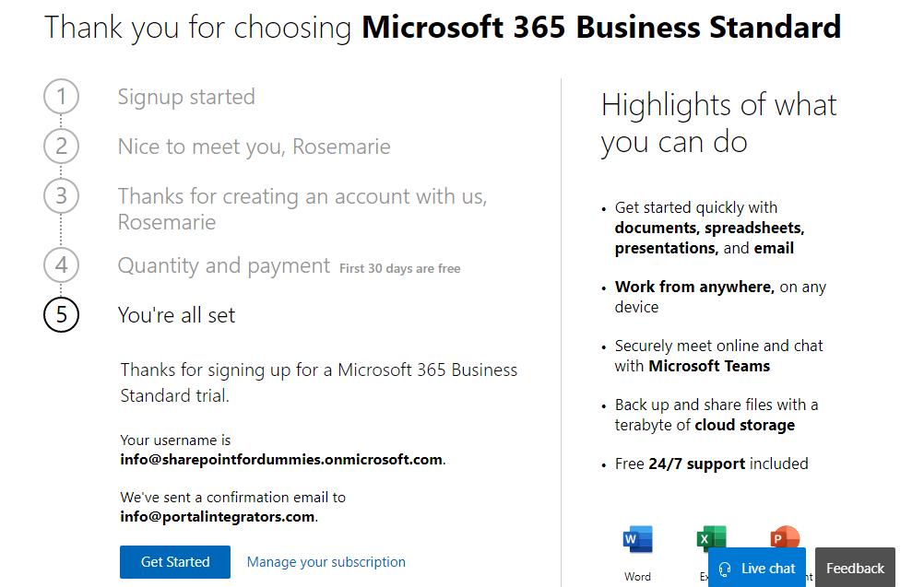Click the step 3 circle icon

pos(61,196)
